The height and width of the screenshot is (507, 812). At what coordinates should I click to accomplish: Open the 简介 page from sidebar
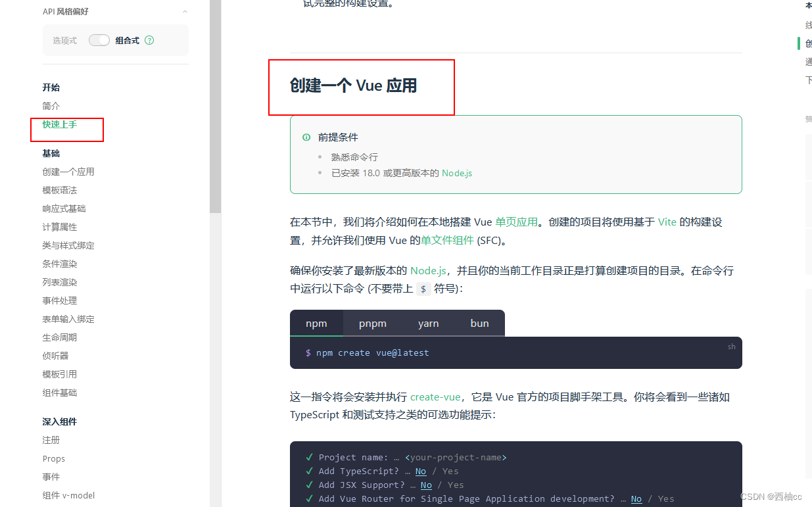click(51, 106)
